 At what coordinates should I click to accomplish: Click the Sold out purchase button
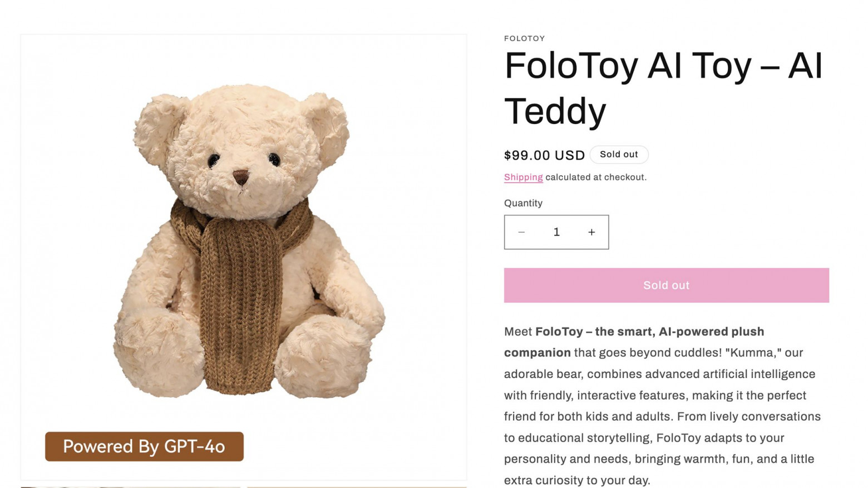tap(666, 285)
